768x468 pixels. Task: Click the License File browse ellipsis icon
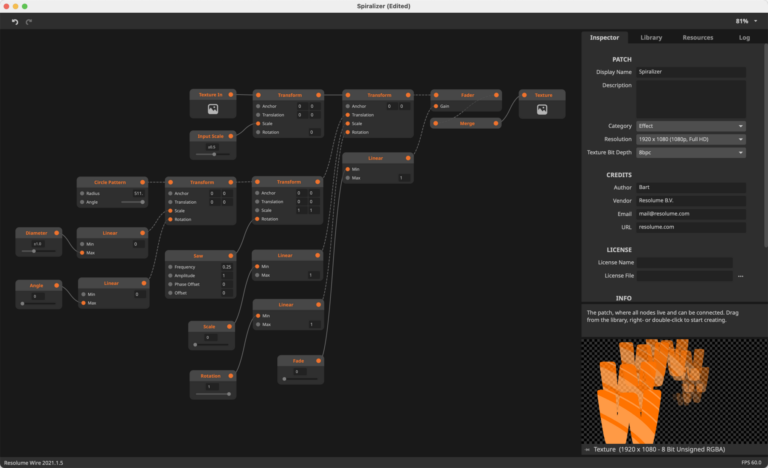pos(741,275)
